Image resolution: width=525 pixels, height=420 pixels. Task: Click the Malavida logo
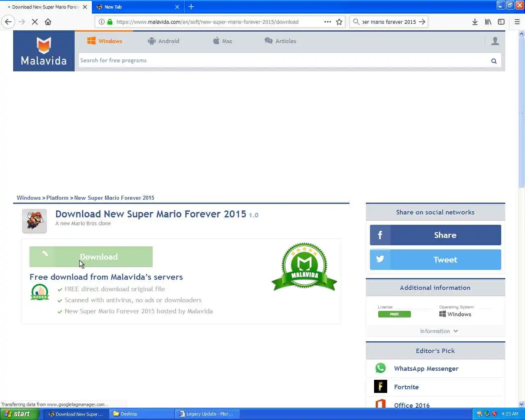[x=44, y=51]
